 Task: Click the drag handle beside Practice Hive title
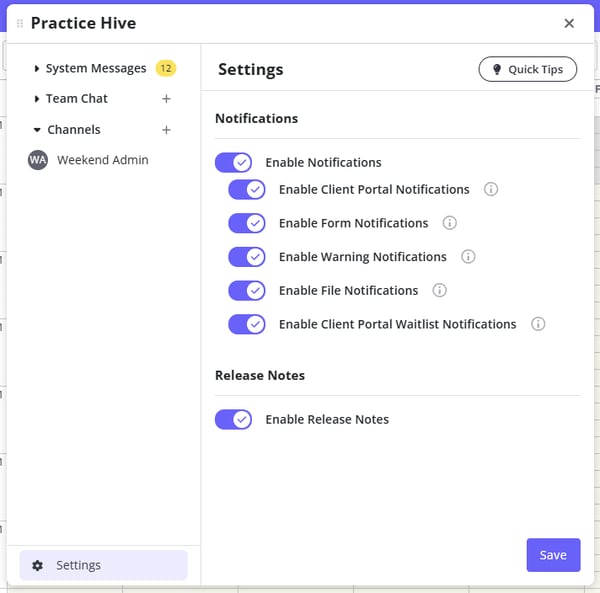[x=20, y=23]
